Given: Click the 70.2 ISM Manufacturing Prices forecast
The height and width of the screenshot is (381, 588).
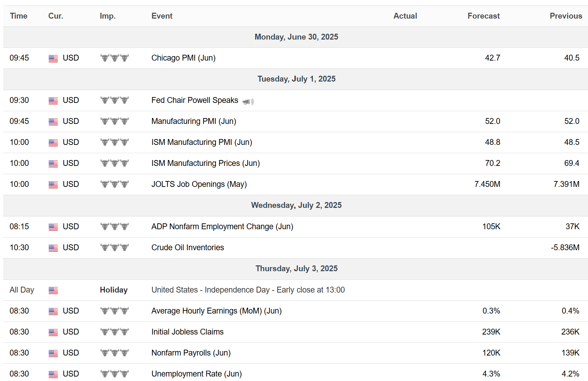Looking at the screenshot, I should tap(492, 163).
